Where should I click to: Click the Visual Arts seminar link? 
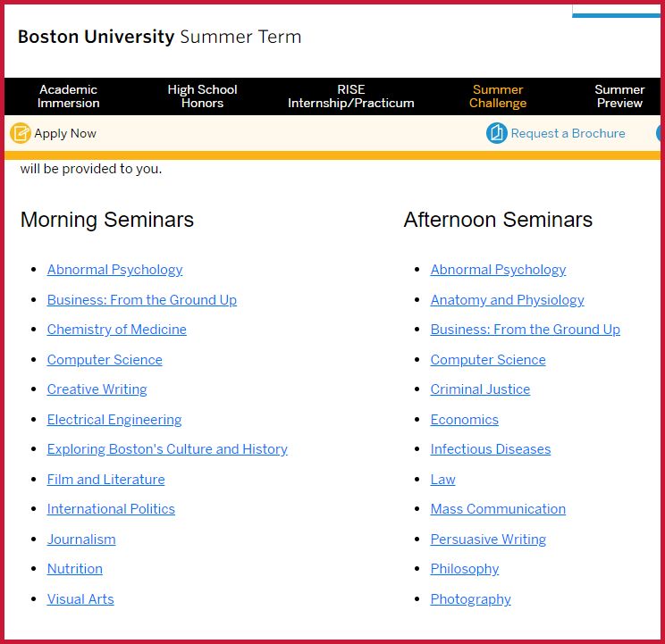[80, 599]
